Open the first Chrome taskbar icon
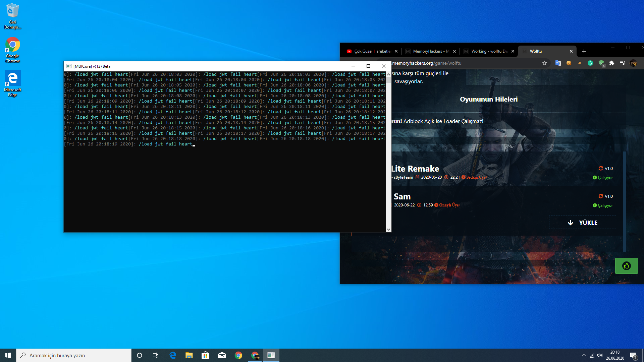 [238, 355]
